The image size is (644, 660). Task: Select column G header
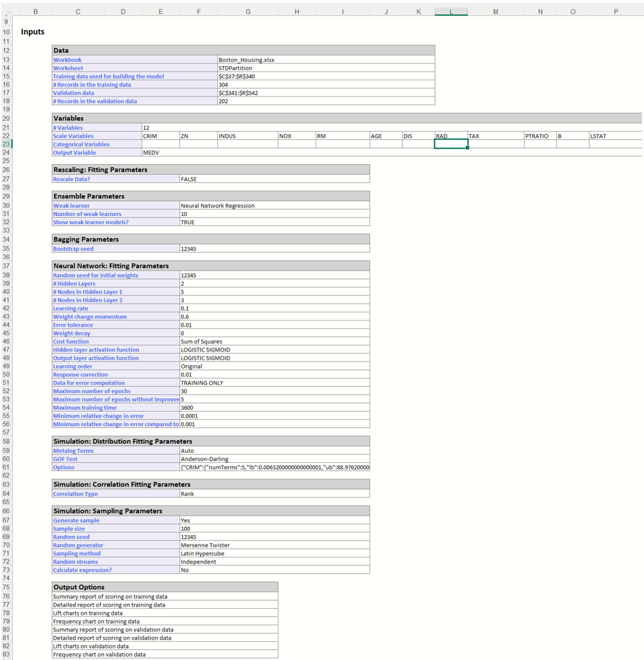point(248,11)
